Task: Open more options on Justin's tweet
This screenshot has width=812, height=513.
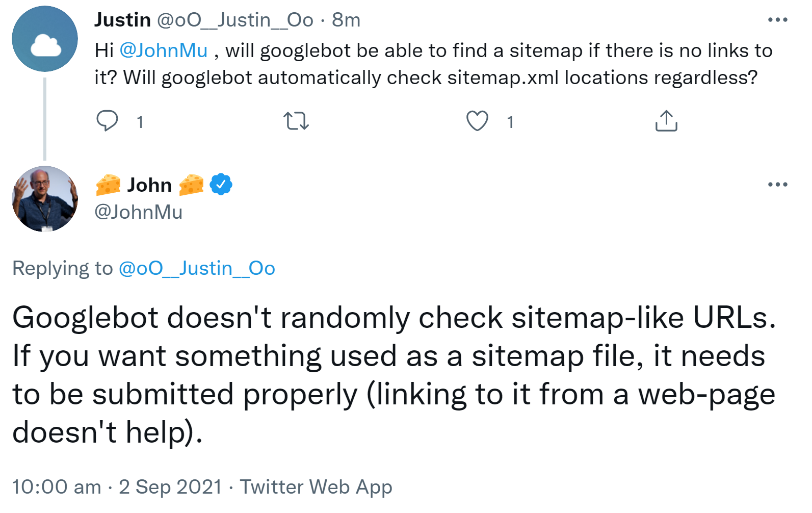Action: [x=777, y=20]
